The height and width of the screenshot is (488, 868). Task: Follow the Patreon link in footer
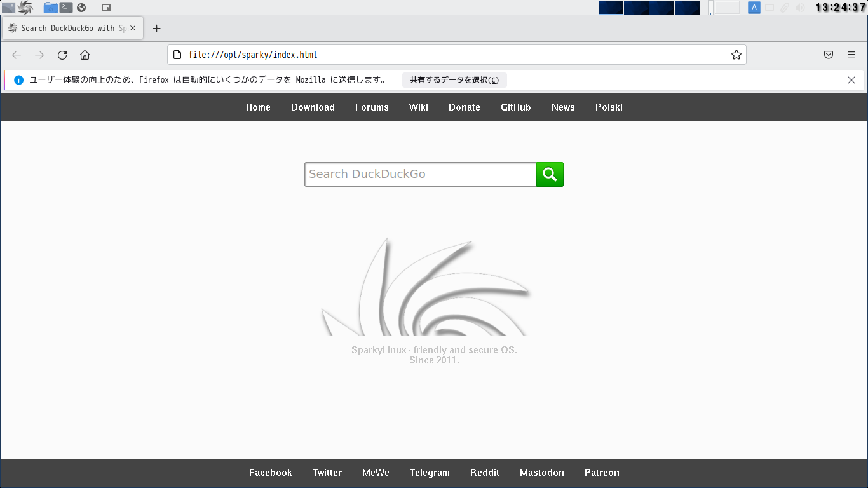(602, 473)
